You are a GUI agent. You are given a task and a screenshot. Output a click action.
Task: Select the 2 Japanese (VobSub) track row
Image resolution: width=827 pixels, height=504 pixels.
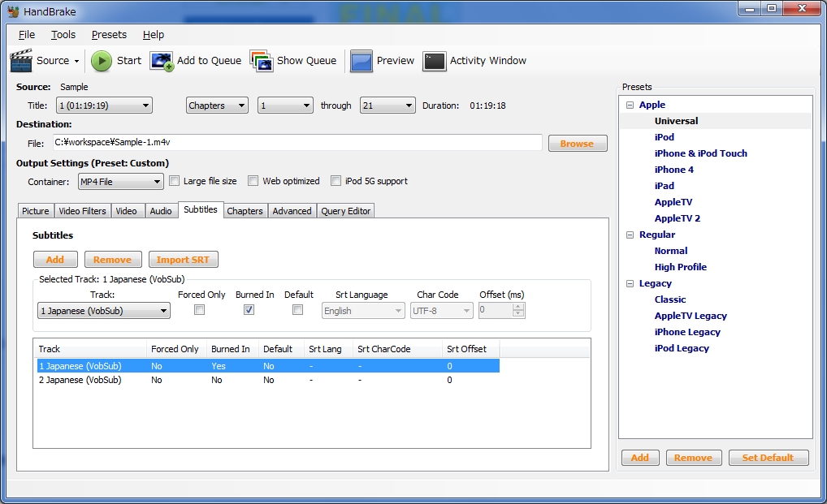(x=268, y=380)
